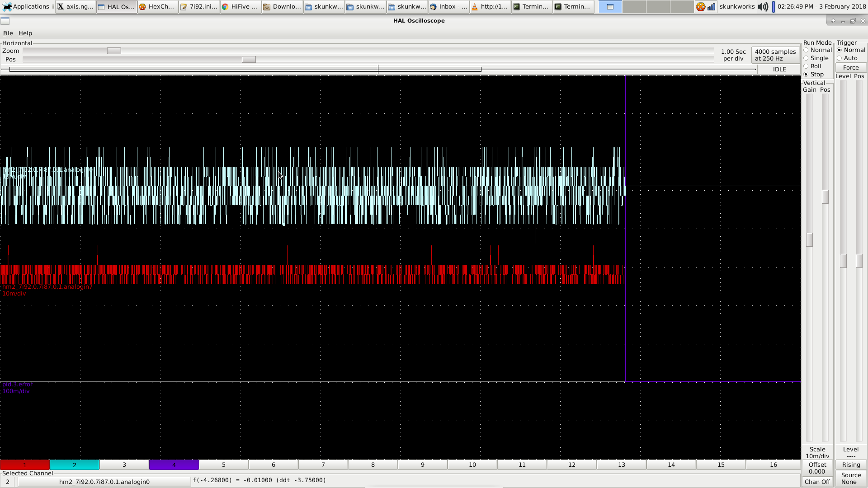Screen dimensions: 868x488
Task: Click the orange notification tray icon
Action: 700,7
